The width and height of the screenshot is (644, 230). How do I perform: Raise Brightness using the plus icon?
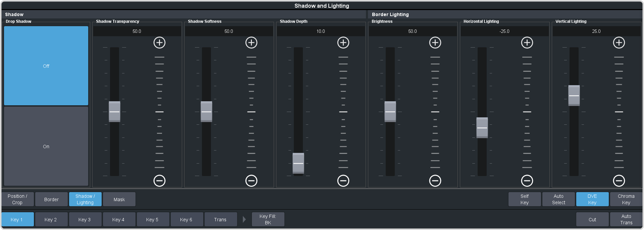[435, 43]
